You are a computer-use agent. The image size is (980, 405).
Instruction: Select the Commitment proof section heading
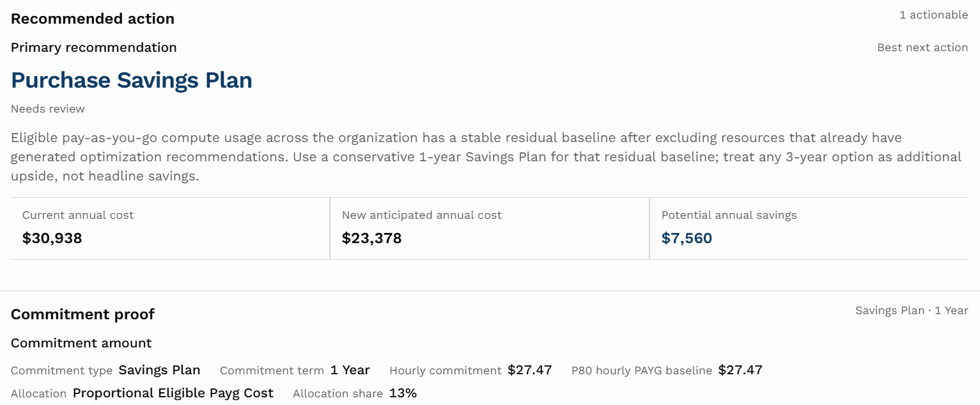click(83, 314)
